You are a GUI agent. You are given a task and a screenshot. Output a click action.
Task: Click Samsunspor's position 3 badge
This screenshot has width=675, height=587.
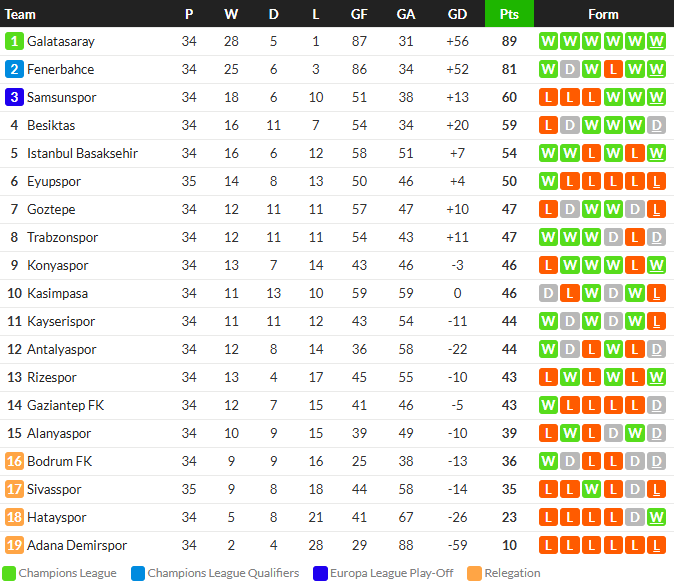[14, 97]
